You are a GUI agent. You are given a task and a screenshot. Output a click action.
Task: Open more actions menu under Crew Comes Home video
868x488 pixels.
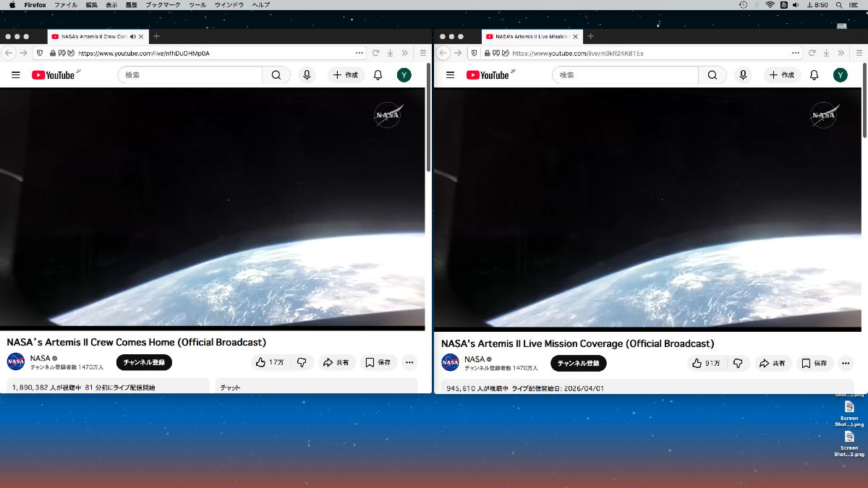pyautogui.click(x=409, y=362)
